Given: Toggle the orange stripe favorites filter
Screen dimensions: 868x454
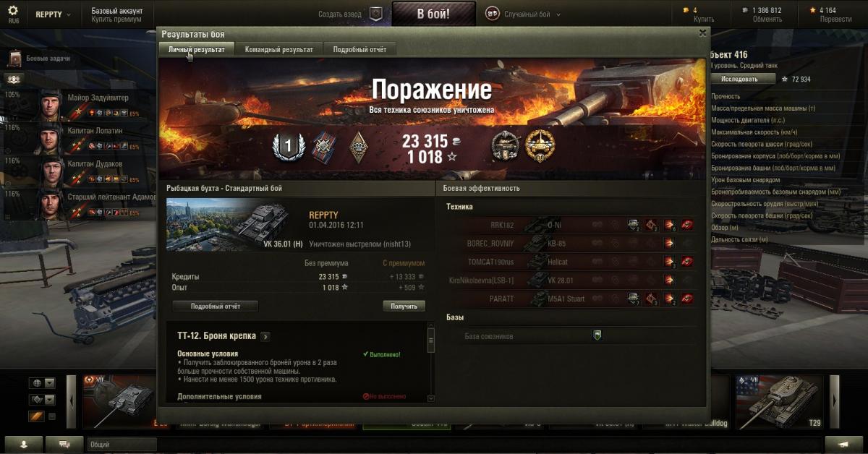Looking at the screenshot, I should point(36,416).
